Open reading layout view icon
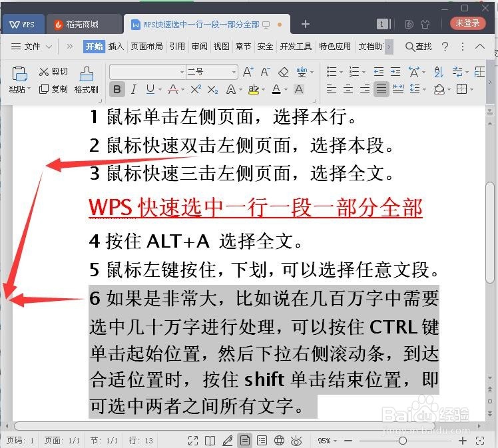Image resolution: width=498 pixels, height=448 pixels. click(210, 441)
